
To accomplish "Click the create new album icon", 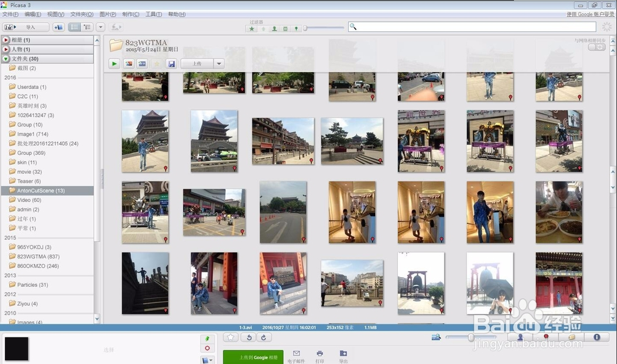I will (58, 27).
